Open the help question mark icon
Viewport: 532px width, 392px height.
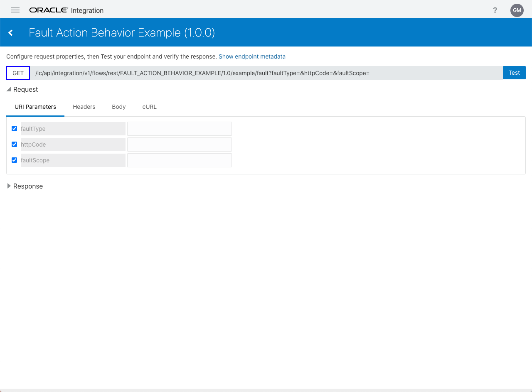(x=495, y=10)
